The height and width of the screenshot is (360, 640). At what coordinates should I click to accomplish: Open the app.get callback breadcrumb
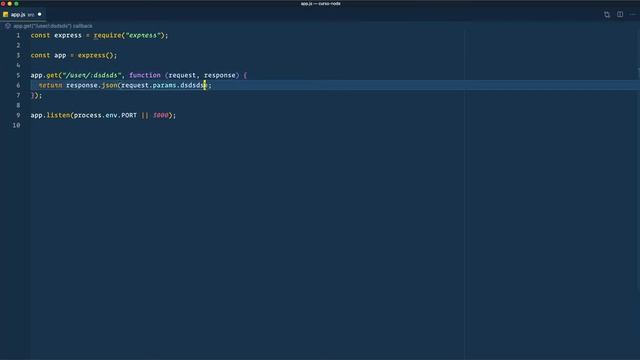(53, 26)
